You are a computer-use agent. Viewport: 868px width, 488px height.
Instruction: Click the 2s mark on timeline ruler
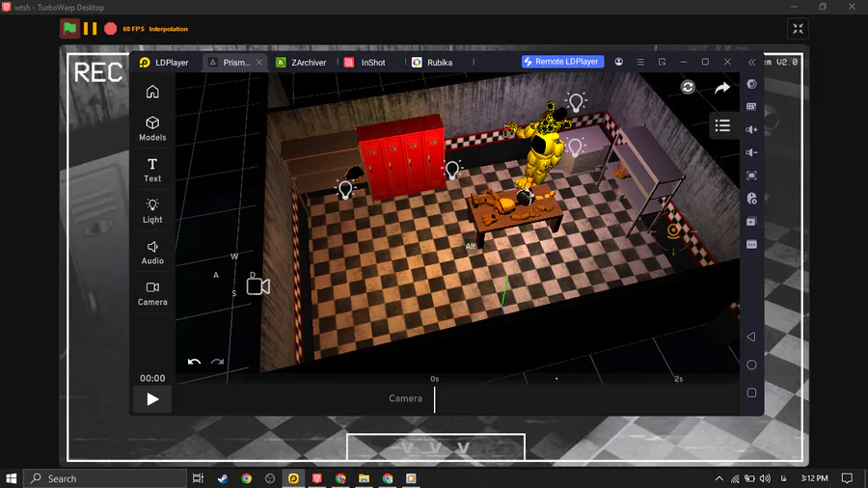679,379
